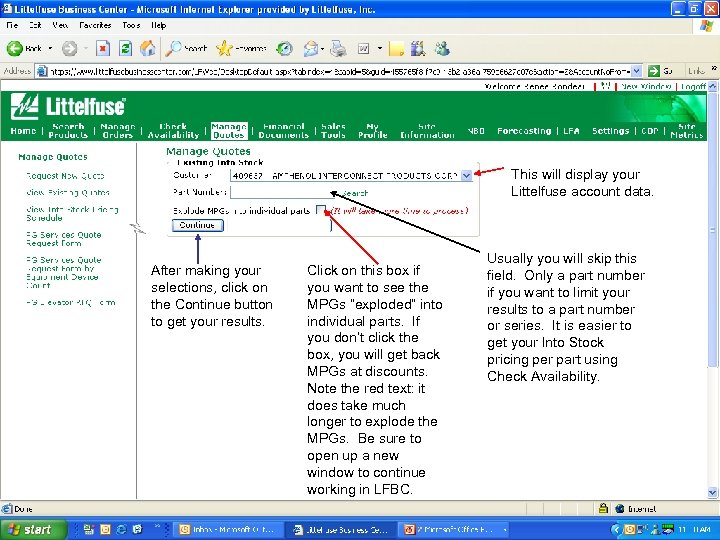This screenshot has width=720, height=540.
Task: Click the Internet Explorer quick launch icon
Action: [121, 529]
